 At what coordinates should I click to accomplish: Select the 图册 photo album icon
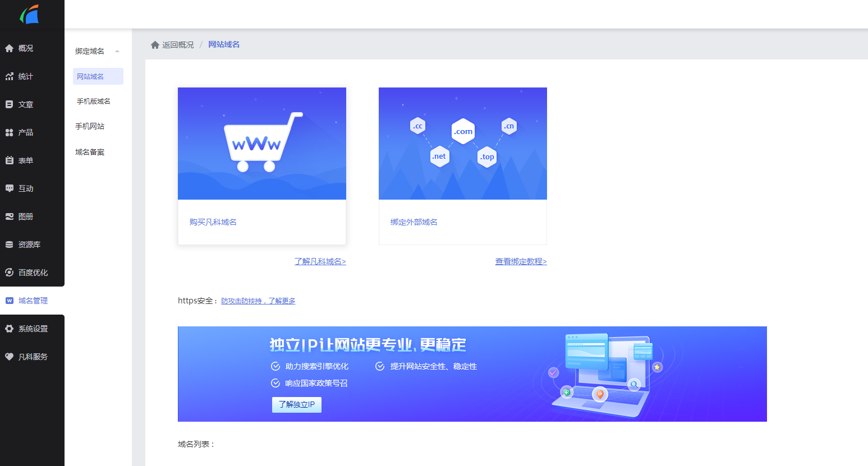click(22, 216)
